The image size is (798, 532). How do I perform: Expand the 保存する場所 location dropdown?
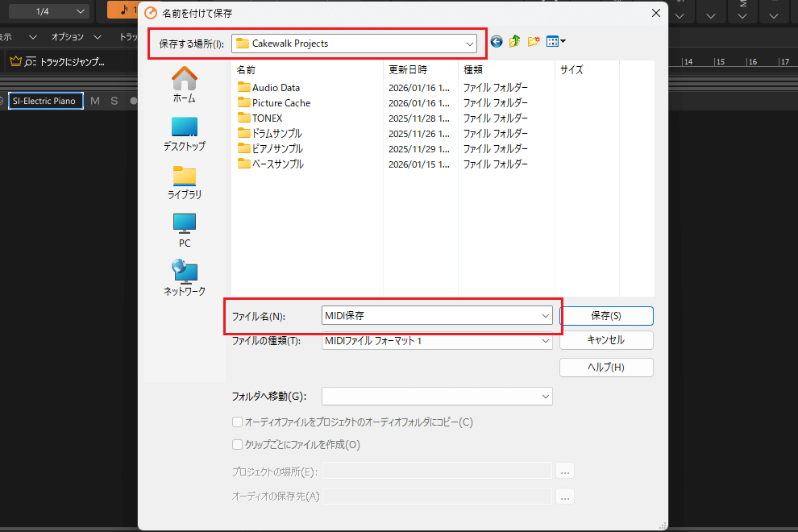[470, 44]
